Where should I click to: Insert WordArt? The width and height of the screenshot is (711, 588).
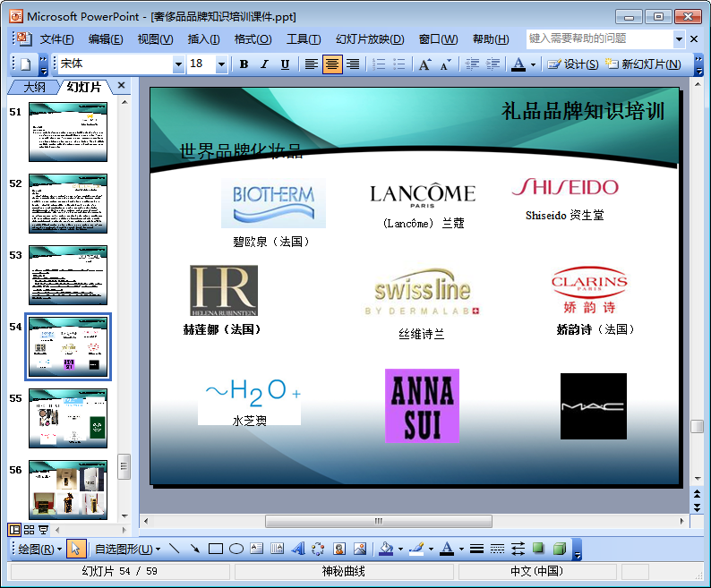pyautogui.click(x=298, y=549)
